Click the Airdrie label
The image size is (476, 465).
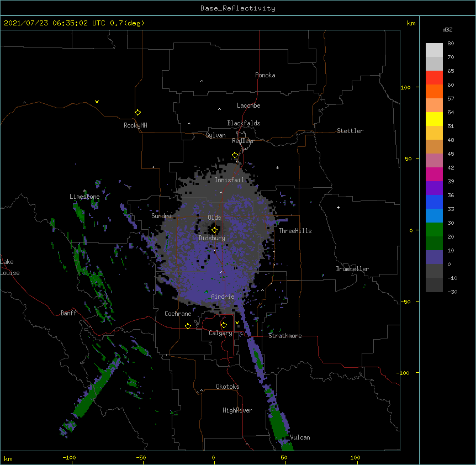point(223,297)
